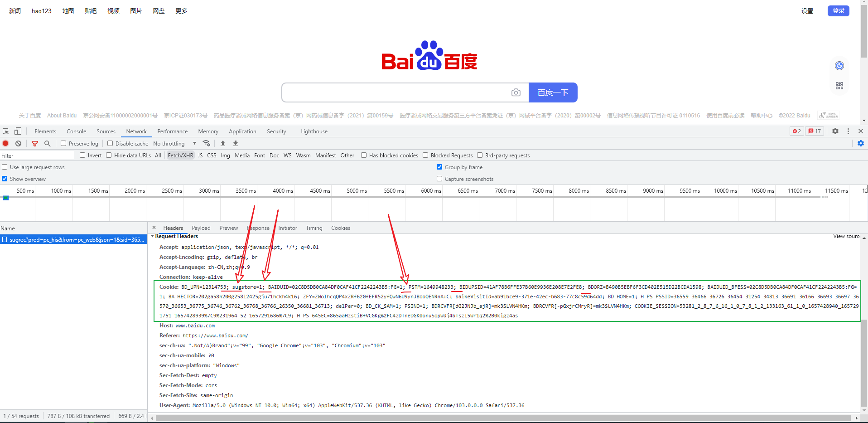Check the Invert filter option
Image resolution: width=868 pixels, height=423 pixels.
tap(82, 155)
